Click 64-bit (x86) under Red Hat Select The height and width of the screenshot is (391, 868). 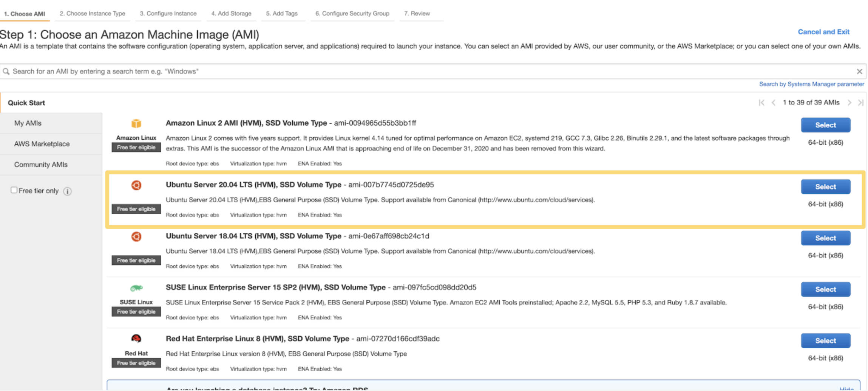pos(825,358)
